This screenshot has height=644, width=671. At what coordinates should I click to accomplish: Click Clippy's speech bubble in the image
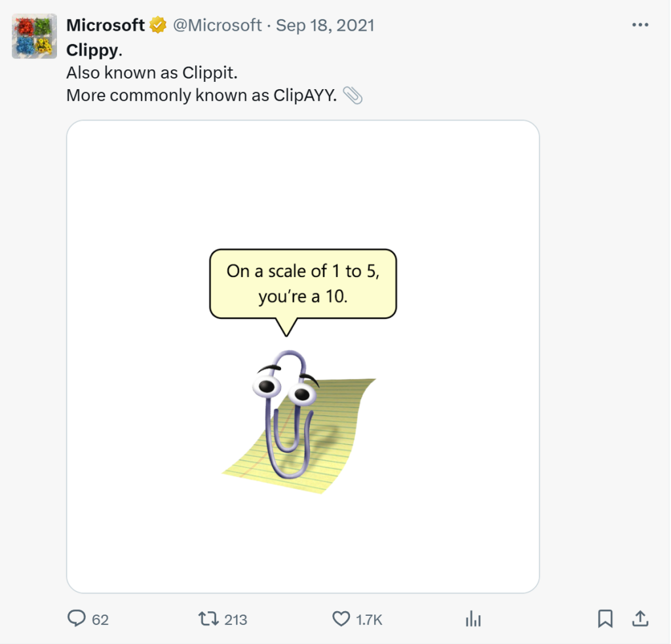pyautogui.click(x=303, y=284)
